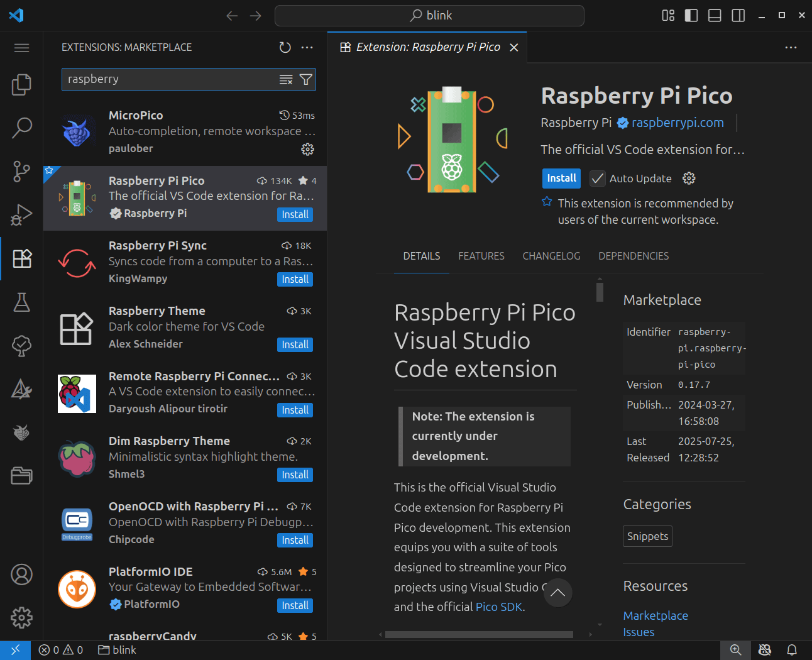Switch to the CHANGELOG tab
Image resolution: width=812 pixels, height=660 pixels.
[551, 256]
